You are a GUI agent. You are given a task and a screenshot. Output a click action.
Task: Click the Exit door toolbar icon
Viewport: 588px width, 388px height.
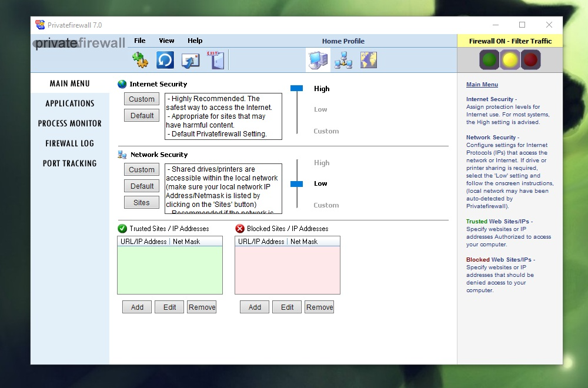216,60
